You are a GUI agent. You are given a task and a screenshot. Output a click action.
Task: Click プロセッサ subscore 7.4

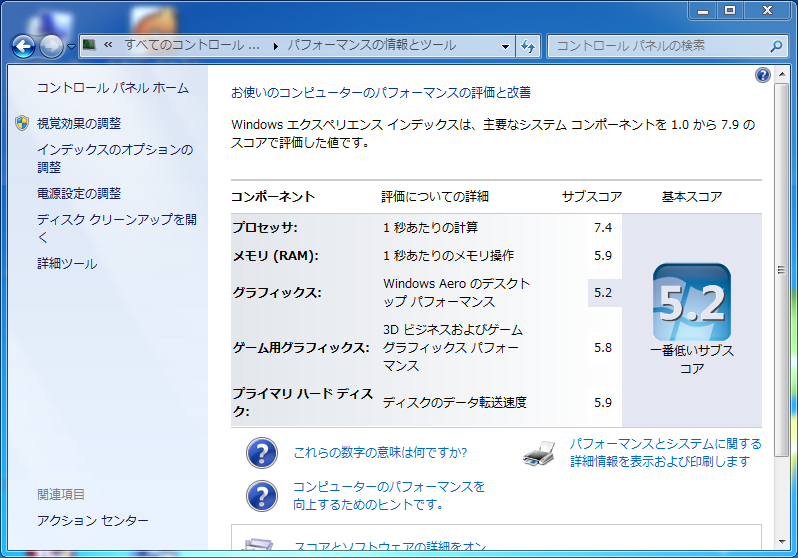603,228
